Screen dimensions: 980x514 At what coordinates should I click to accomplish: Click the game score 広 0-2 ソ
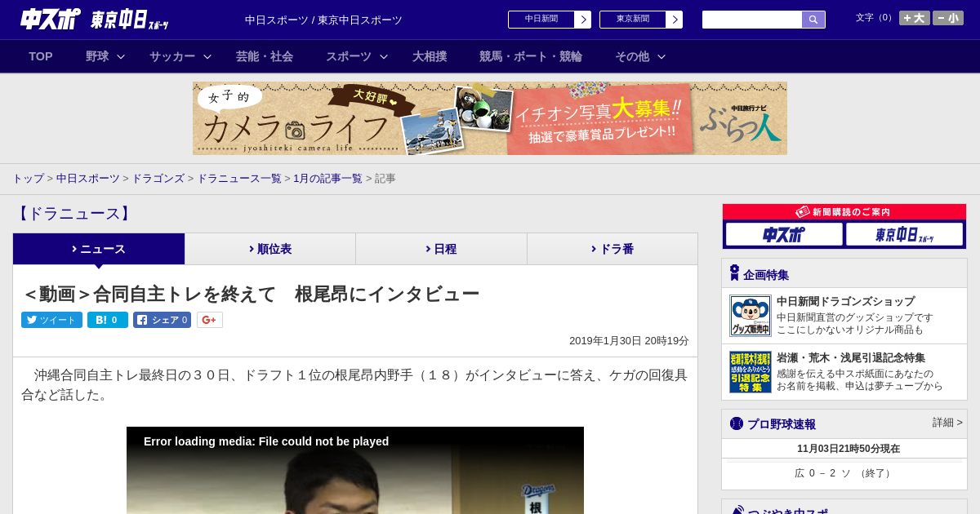844,473
